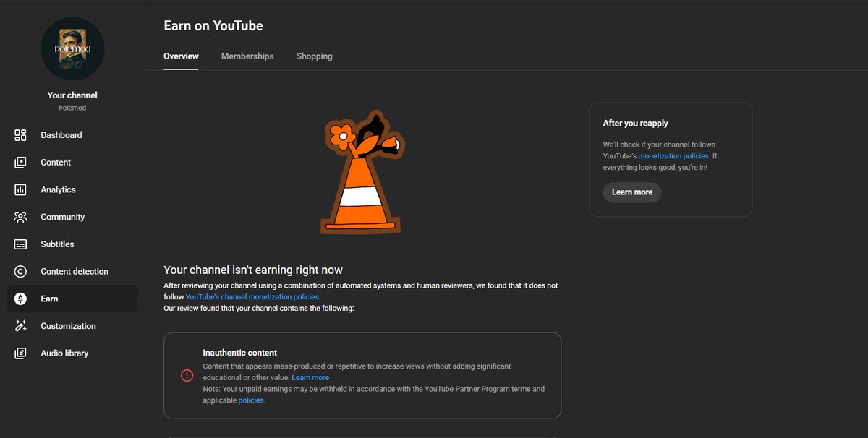The height and width of the screenshot is (438, 868).
Task: Open the Subtitles section
Action: pyautogui.click(x=72, y=244)
